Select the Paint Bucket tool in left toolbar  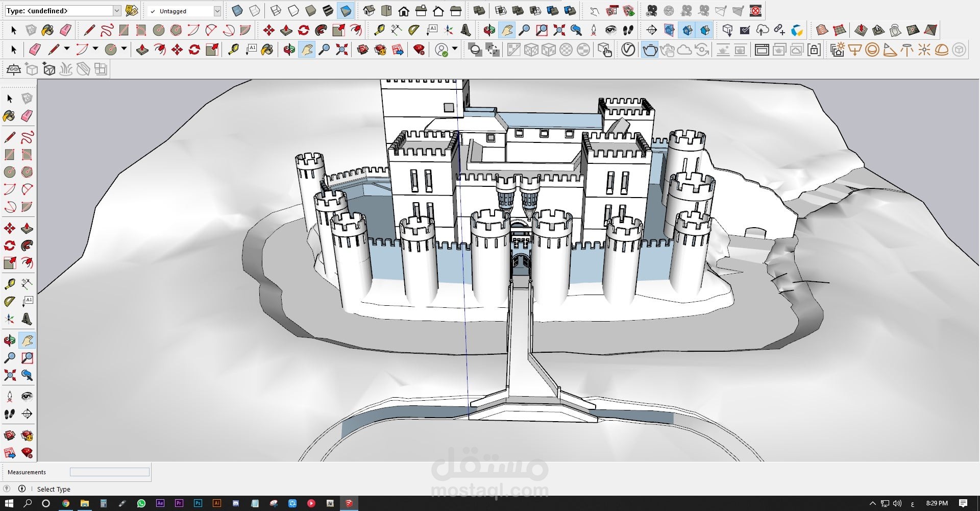[9, 116]
